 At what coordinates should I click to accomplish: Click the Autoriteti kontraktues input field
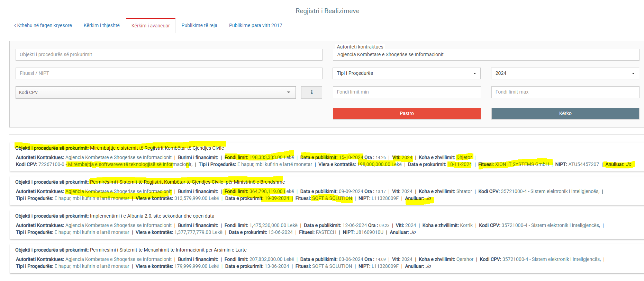click(x=486, y=54)
